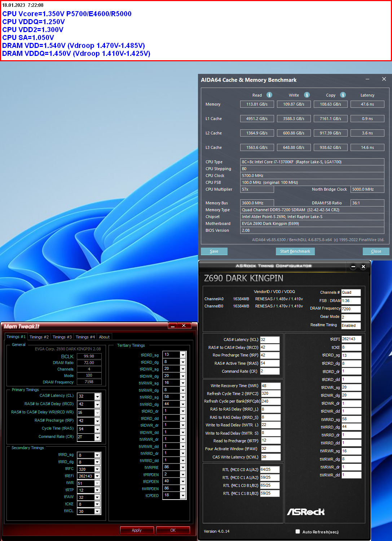Open the tRFC dropdown in Secondary Timings
Image resolution: width=392 pixels, height=541 pixels.
coord(97,469)
